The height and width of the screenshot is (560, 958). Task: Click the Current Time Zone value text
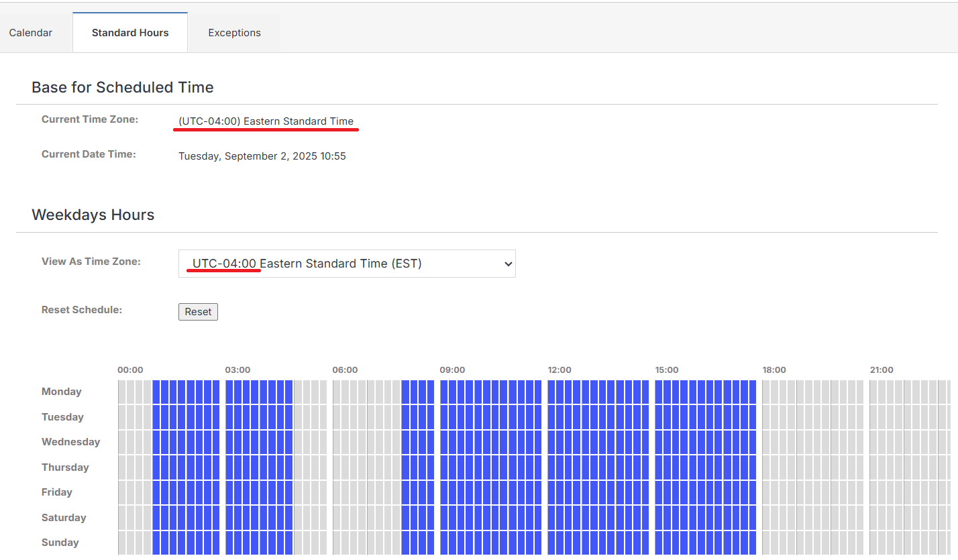[266, 121]
